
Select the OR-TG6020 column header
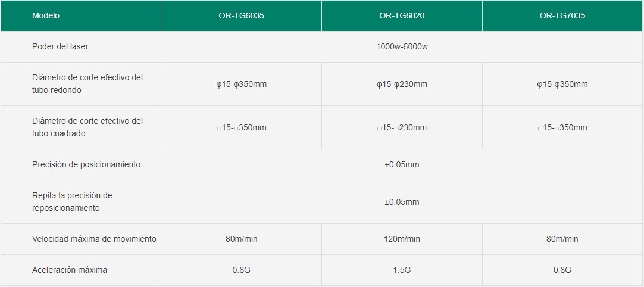tap(402, 15)
